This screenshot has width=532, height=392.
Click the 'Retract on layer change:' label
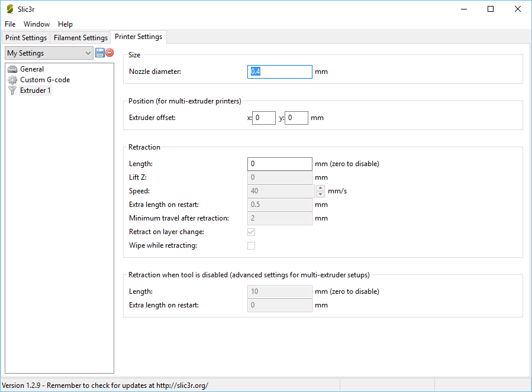(167, 232)
